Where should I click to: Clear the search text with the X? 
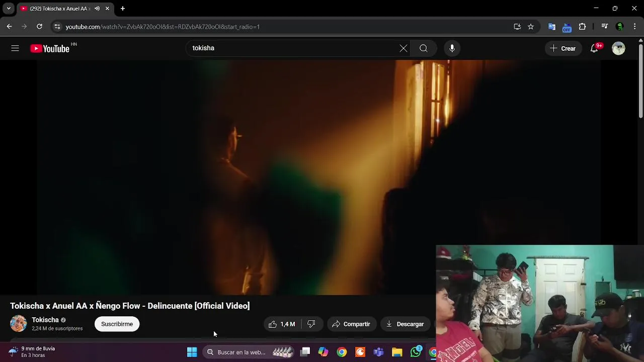pyautogui.click(x=404, y=48)
